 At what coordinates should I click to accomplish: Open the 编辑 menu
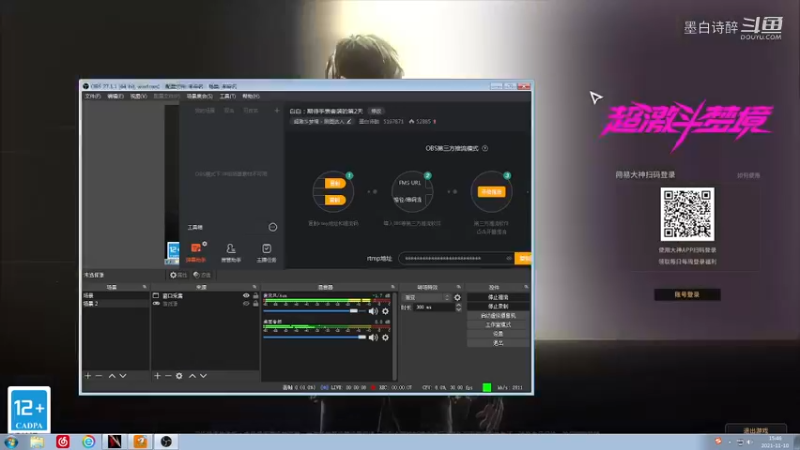pos(115,96)
